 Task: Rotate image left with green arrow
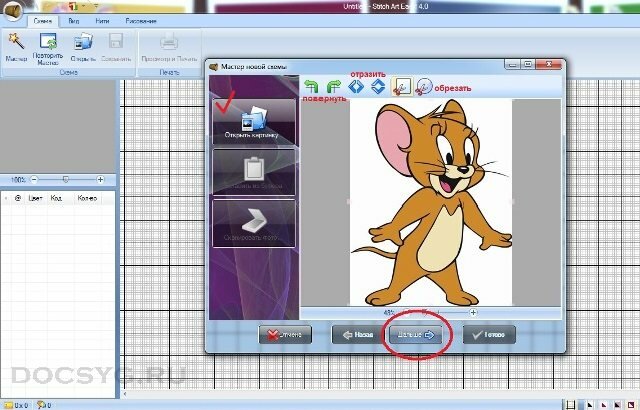click(311, 86)
